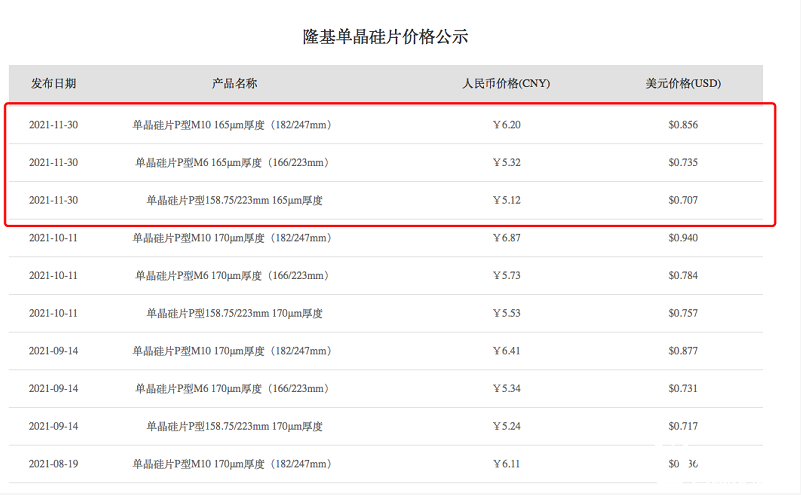Click the ¥5.73 price cell
This screenshot has width=801, height=495.
[507, 276]
